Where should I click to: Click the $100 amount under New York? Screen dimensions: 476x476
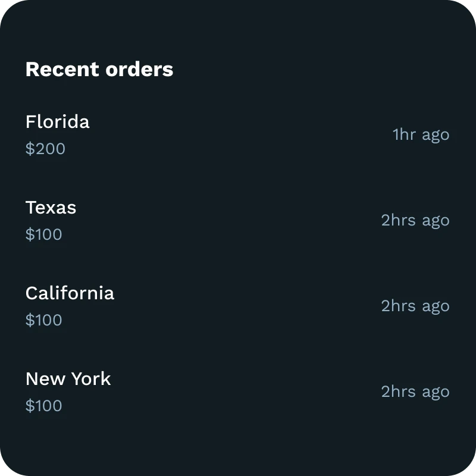click(44, 406)
